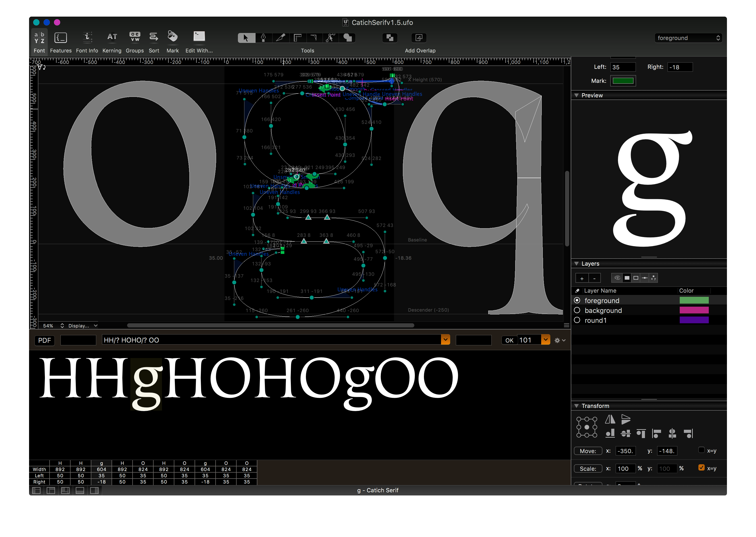
Task: Select the foreground layer radio button
Action: tap(577, 301)
